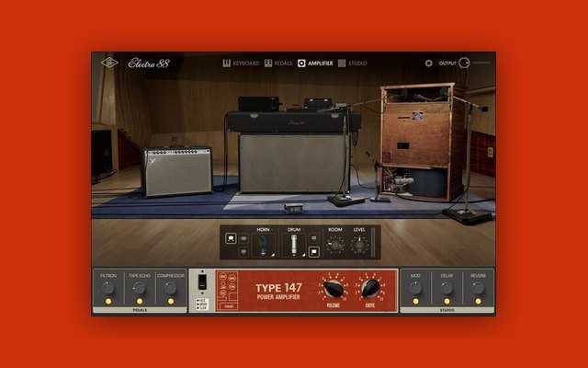The image size is (588, 368).
Task: Click the Drum microphone thumbnail
Action: click(x=294, y=245)
